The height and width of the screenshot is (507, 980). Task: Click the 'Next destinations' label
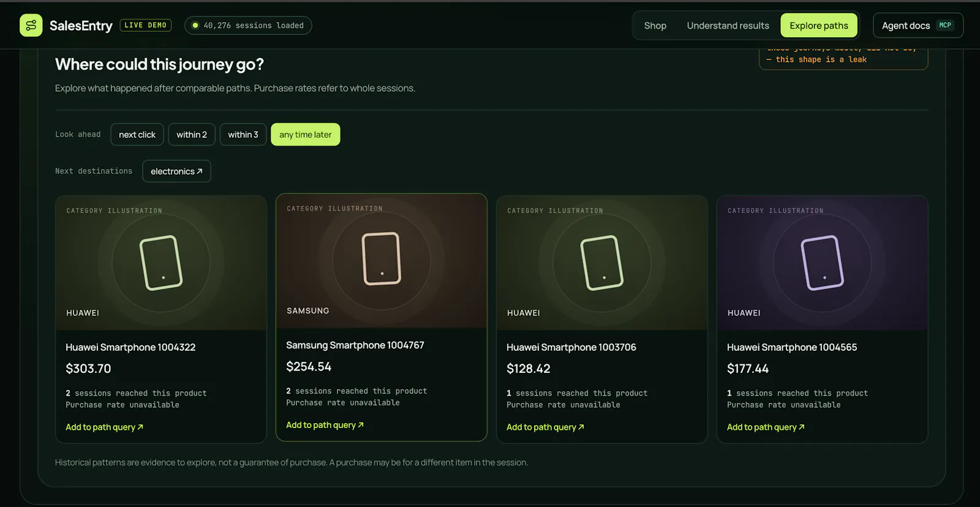[x=94, y=171]
